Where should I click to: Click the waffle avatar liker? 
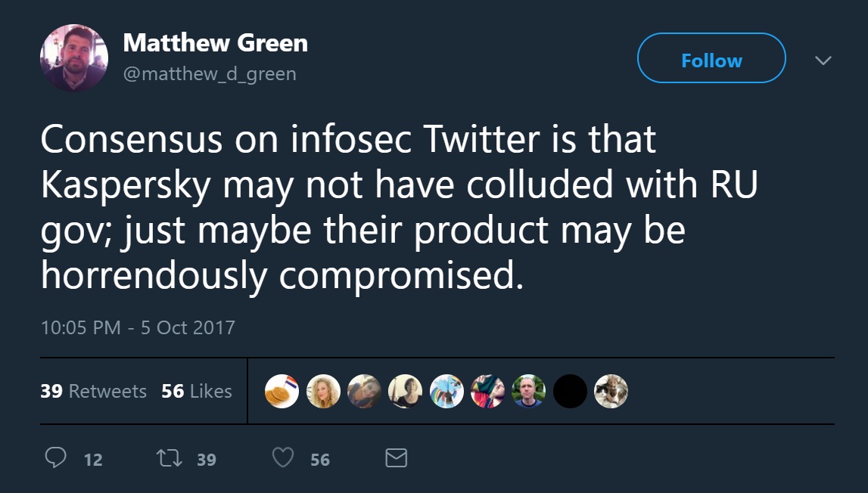click(282, 391)
